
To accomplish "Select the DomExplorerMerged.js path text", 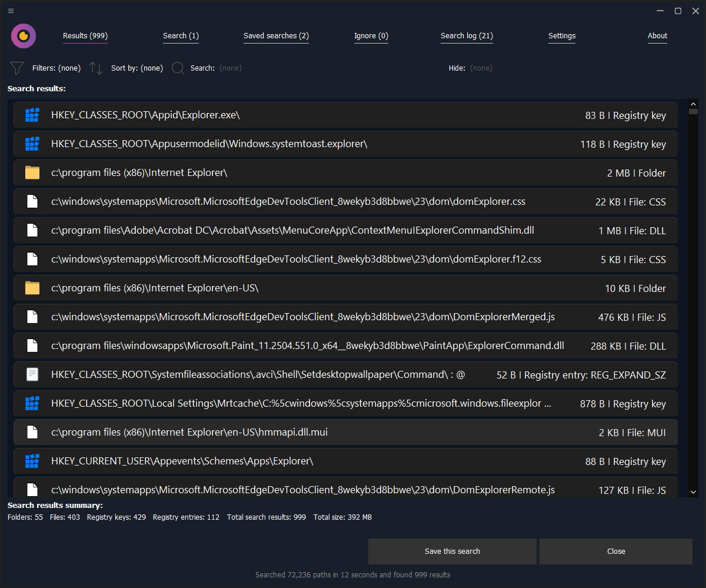I will coord(303,317).
